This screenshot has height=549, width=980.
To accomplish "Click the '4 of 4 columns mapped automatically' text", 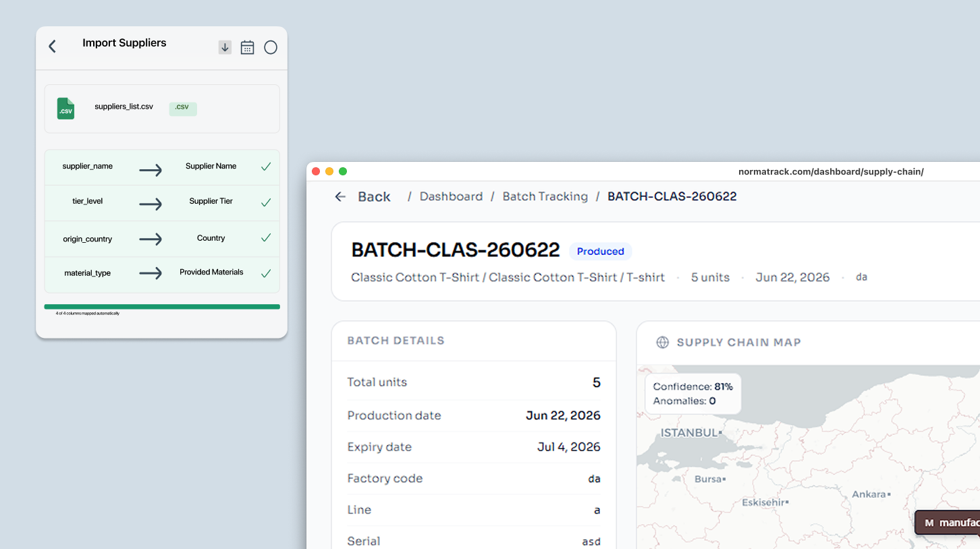I will click(x=88, y=314).
